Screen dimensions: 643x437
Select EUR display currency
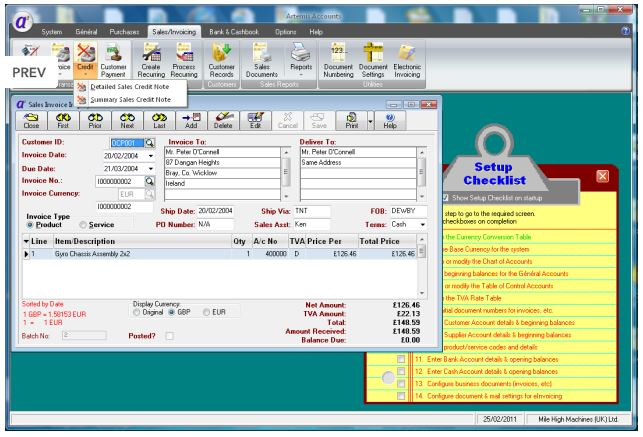point(207,312)
